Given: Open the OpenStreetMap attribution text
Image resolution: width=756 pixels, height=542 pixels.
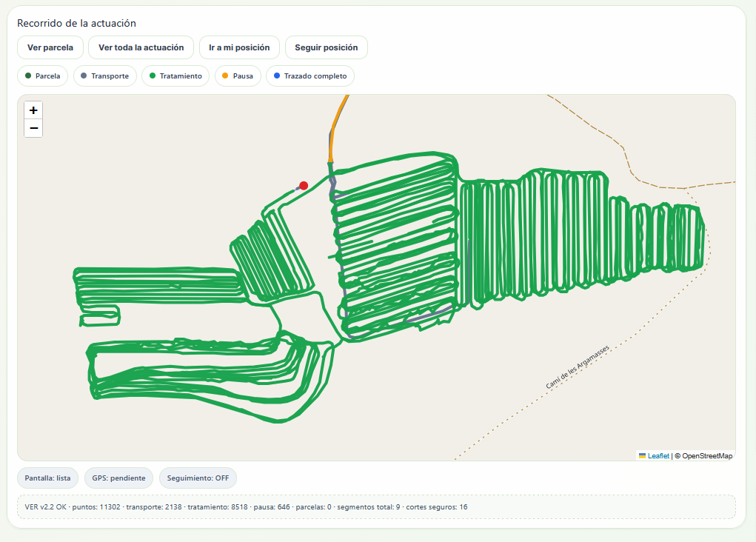Looking at the screenshot, I should click(x=707, y=455).
